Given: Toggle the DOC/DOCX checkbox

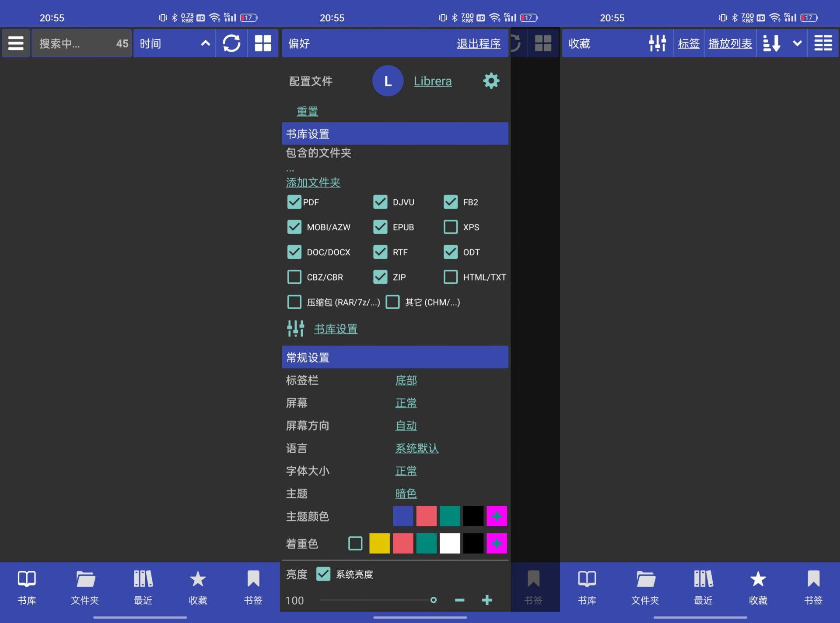Looking at the screenshot, I should coord(294,252).
